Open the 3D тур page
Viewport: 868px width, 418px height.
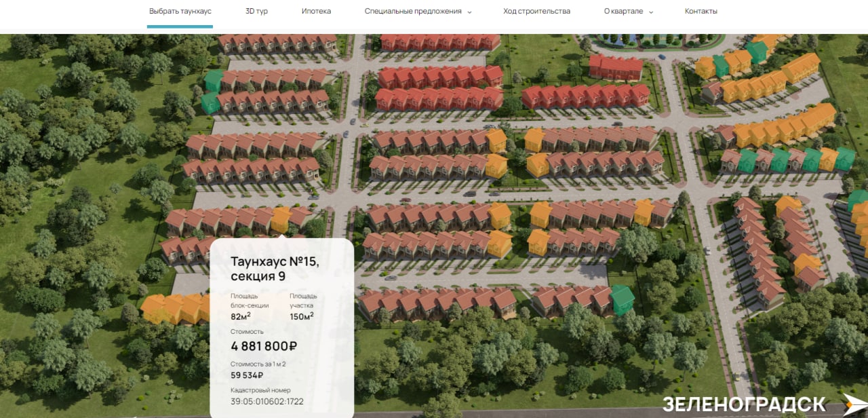(256, 11)
